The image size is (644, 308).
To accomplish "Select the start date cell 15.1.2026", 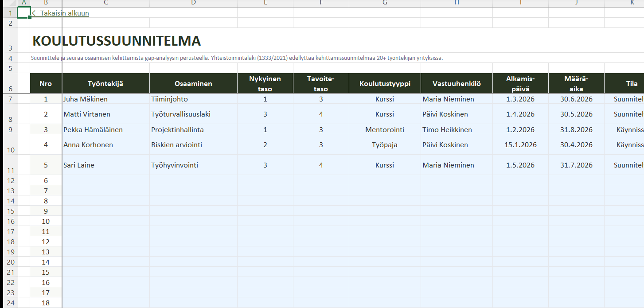I will (x=520, y=145).
